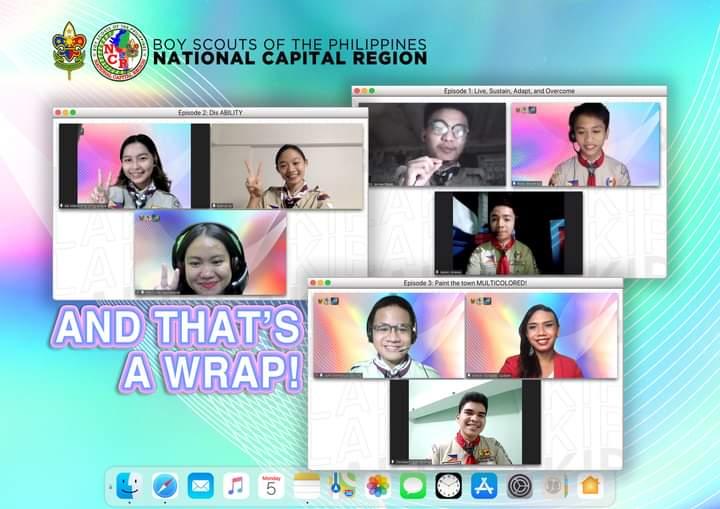Open Messages from the dock

(413, 486)
